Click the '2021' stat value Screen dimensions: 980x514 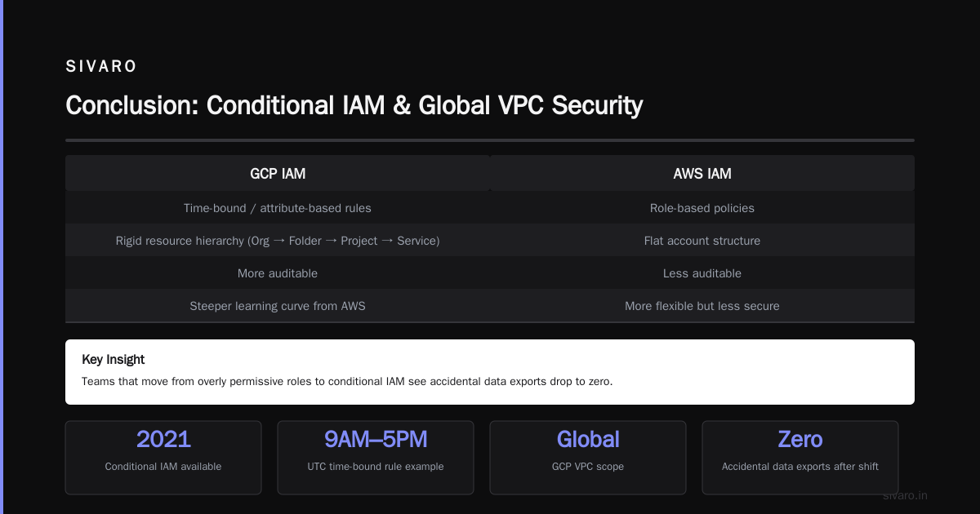163,439
